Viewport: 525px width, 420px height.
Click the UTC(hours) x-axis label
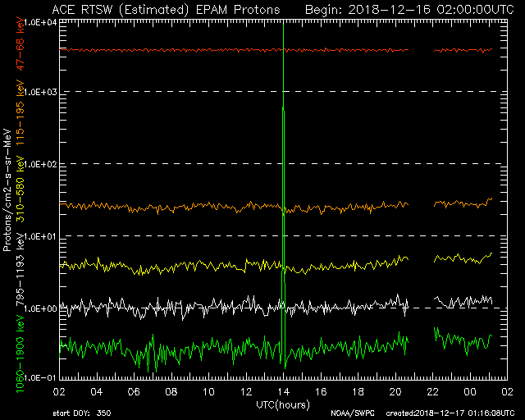pyautogui.click(x=282, y=404)
